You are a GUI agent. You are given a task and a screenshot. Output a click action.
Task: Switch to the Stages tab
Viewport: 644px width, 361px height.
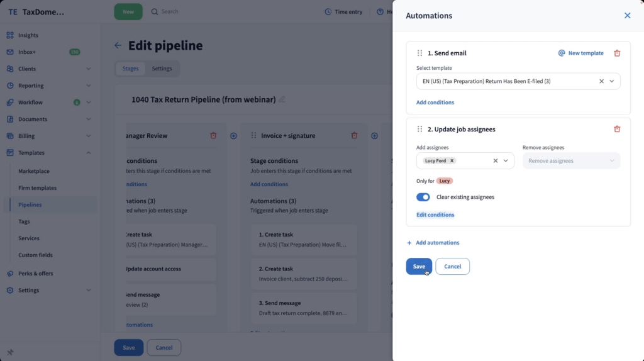point(130,69)
